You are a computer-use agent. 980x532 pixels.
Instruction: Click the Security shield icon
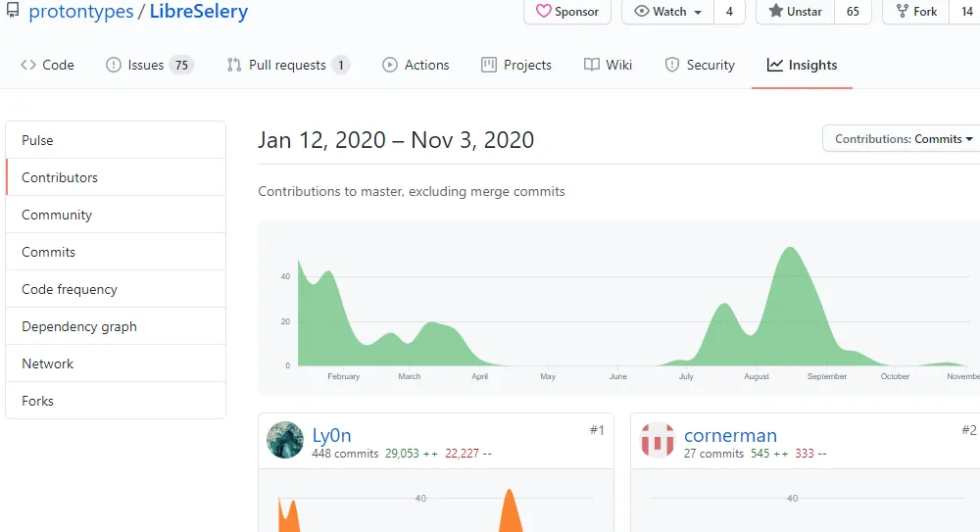pyautogui.click(x=672, y=65)
